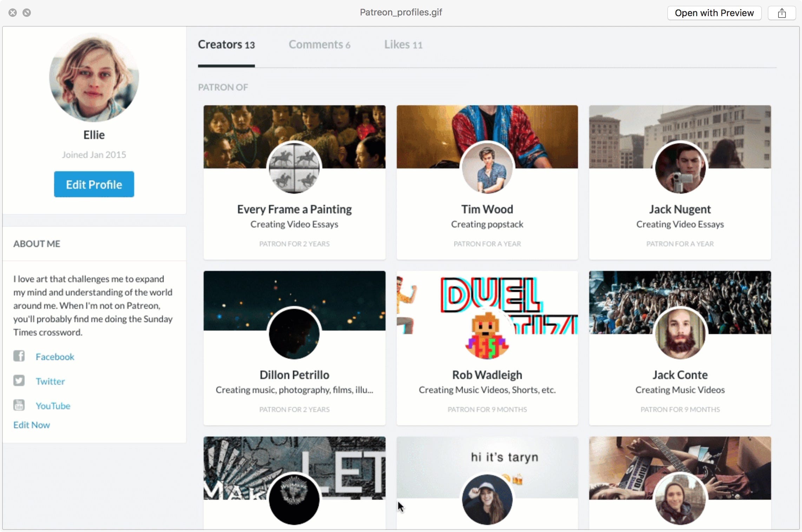Open Jack Conte creator name

(680, 375)
